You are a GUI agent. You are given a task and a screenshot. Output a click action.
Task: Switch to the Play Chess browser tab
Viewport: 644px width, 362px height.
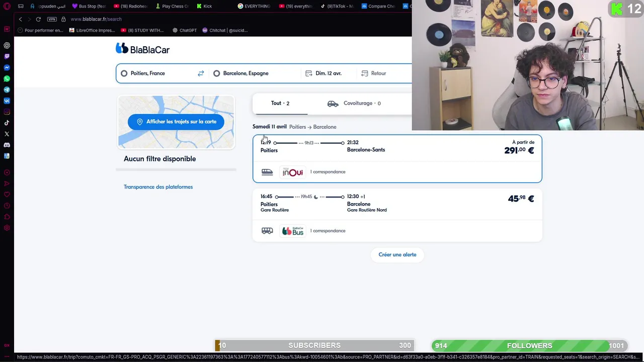click(x=172, y=6)
